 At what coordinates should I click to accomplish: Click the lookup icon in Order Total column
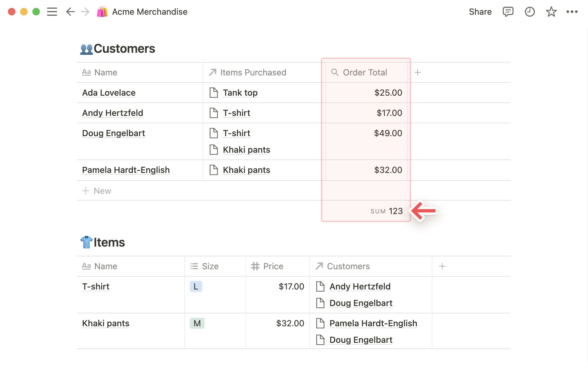coord(335,72)
